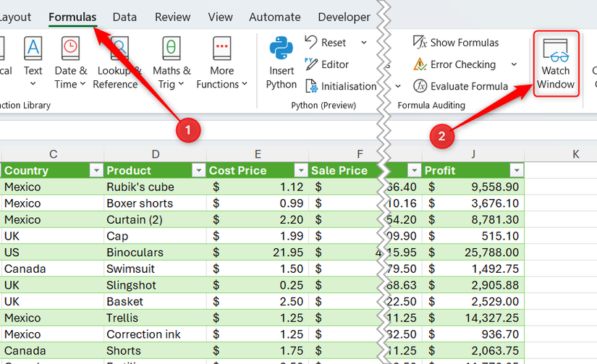Viewport: 597px width, 364px height.
Task: Select the Binoculars cell
Action: 156,253
